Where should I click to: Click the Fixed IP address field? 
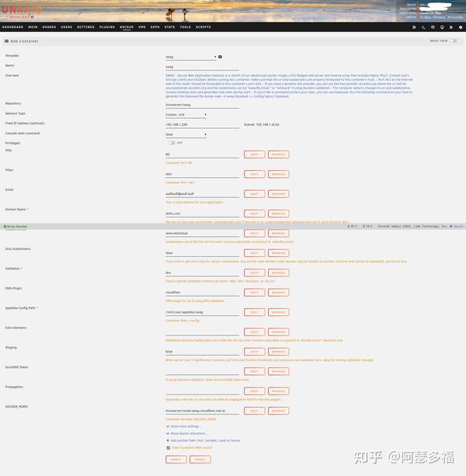[202, 124]
